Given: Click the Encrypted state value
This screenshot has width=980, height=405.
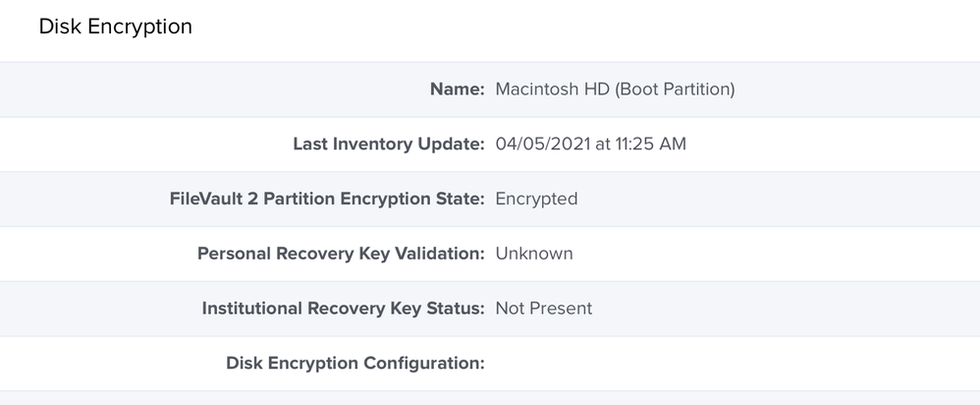Looking at the screenshot, I should pyautogui.click(x=536, y=199).
